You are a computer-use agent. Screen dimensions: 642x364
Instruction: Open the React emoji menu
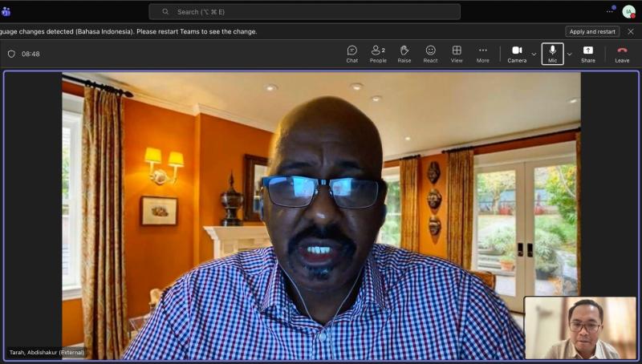[x=431, y=54]
